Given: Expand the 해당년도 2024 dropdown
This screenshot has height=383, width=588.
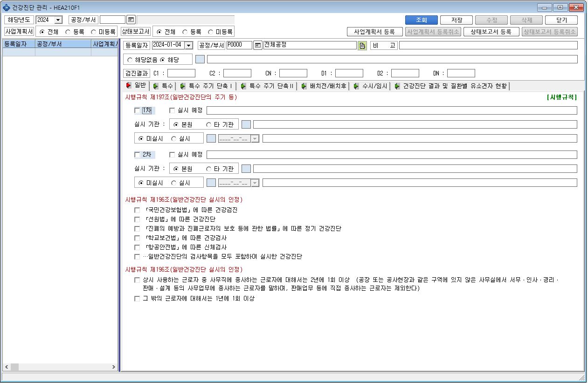Looking at the screenshot, I should [x=58, y=20].
